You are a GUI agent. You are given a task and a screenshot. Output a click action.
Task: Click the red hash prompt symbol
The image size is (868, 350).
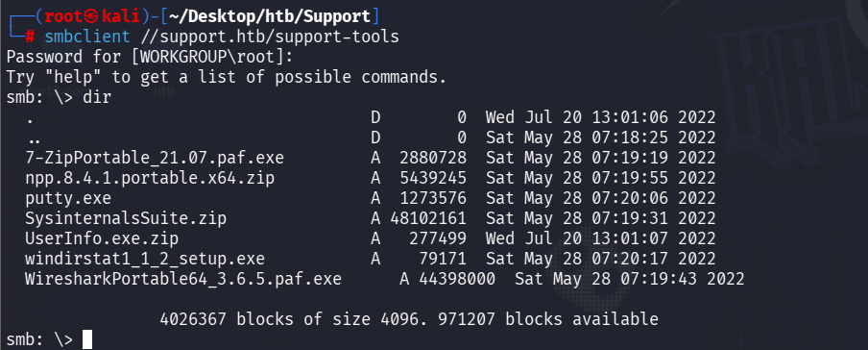click(30, 37)
